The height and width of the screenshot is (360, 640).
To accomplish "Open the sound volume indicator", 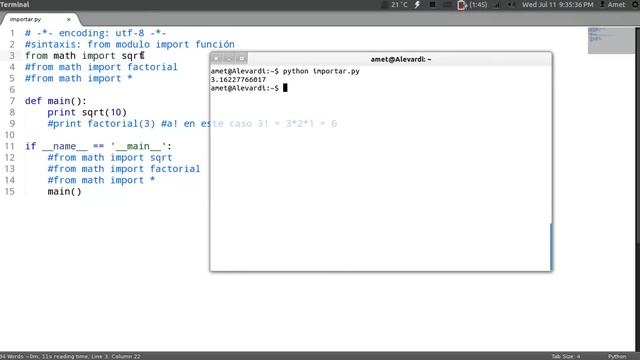I will coord(511,4).
